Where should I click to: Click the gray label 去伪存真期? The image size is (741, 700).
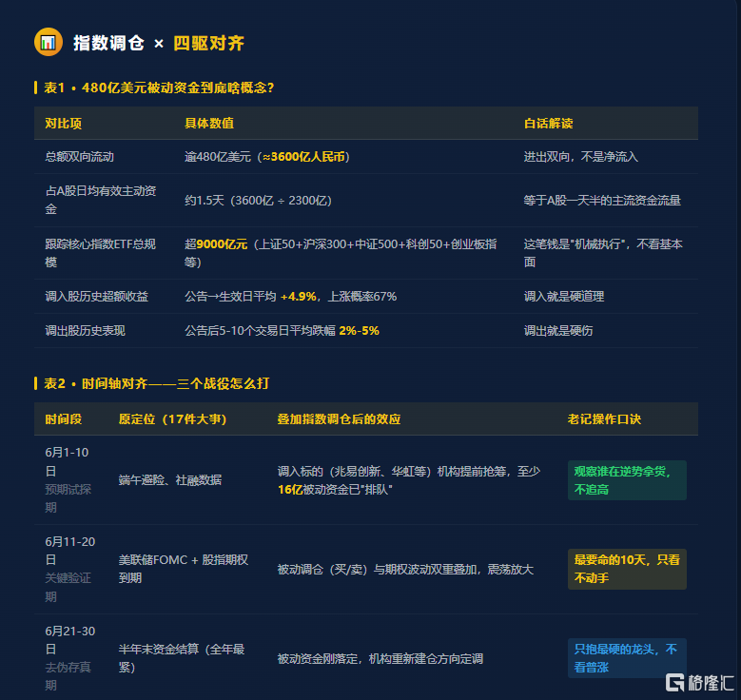(68, 676)
